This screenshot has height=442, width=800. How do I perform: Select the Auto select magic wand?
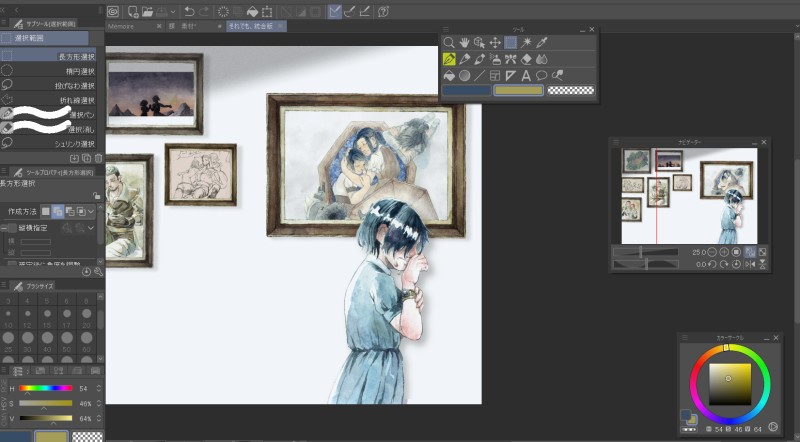coord(526,42)
